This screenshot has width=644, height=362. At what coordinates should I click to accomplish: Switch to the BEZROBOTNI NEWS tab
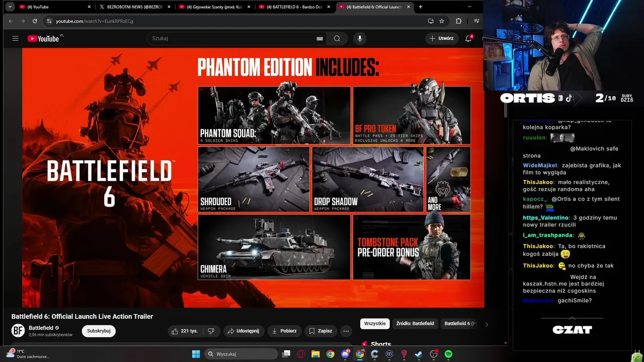coord(135,7)
